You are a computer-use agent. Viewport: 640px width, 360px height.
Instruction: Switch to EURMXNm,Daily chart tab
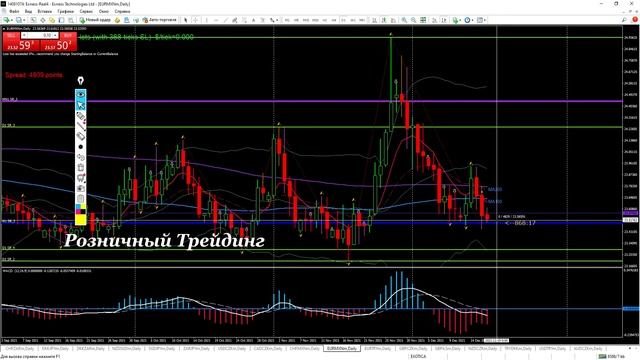click(342, 349)
